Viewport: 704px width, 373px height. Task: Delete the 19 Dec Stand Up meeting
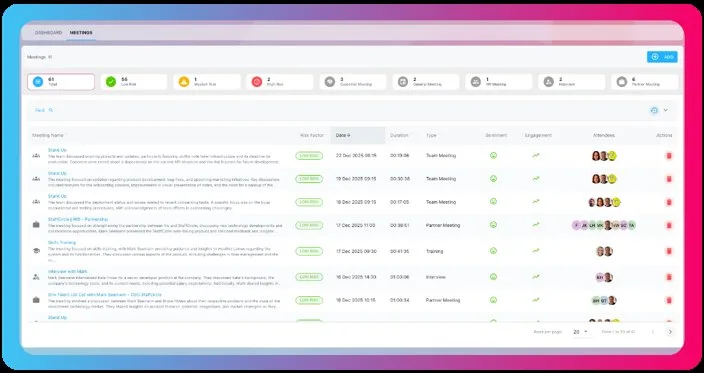click(669, 179)
